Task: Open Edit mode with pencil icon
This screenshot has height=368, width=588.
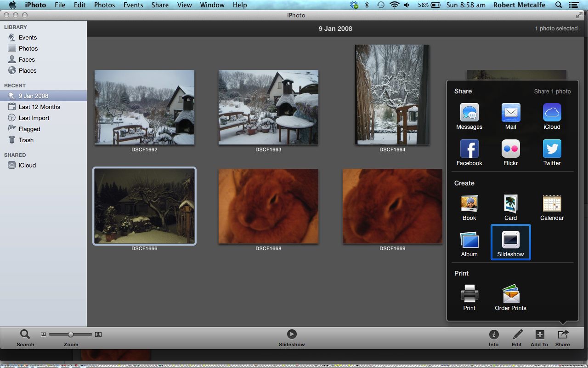Action: point(517,338)
